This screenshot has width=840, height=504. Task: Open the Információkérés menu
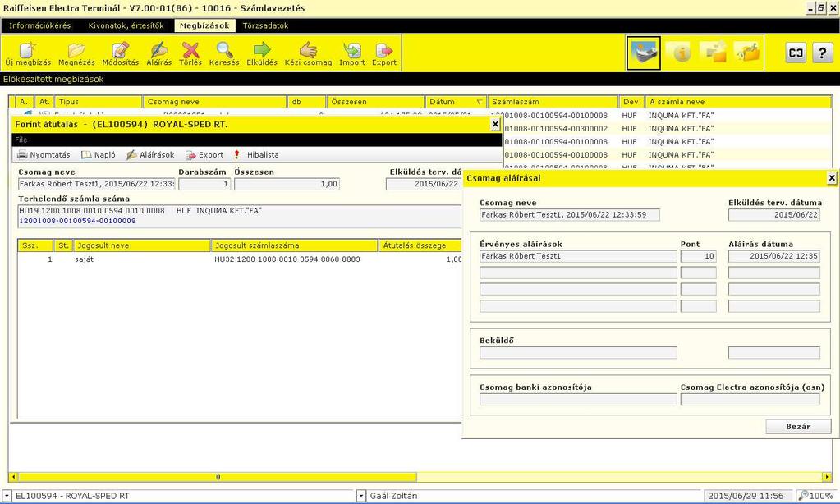[39, 25]
